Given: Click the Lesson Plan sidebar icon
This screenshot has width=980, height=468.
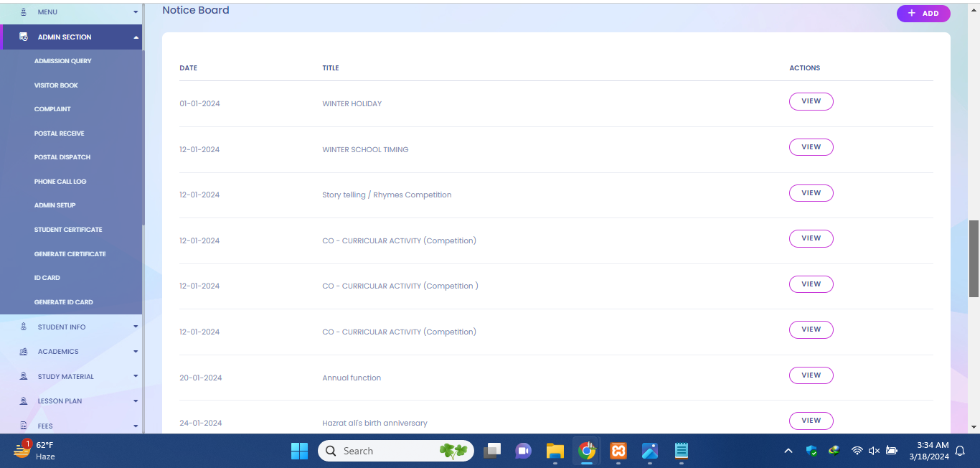Looking at the screenshot, I should (x=24, y=401).
